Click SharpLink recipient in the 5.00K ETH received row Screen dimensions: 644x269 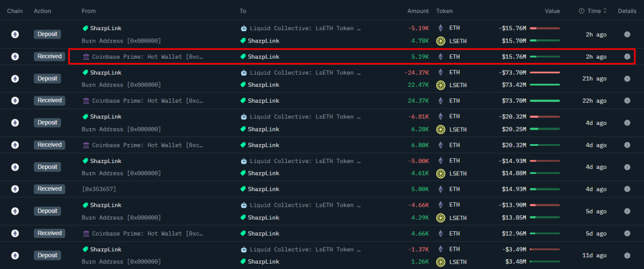[263, 189]
